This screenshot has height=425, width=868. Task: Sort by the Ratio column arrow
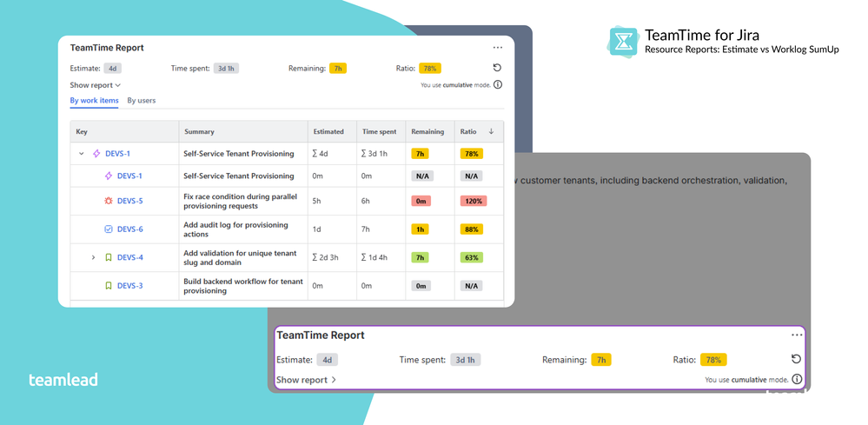click(491, 132)
